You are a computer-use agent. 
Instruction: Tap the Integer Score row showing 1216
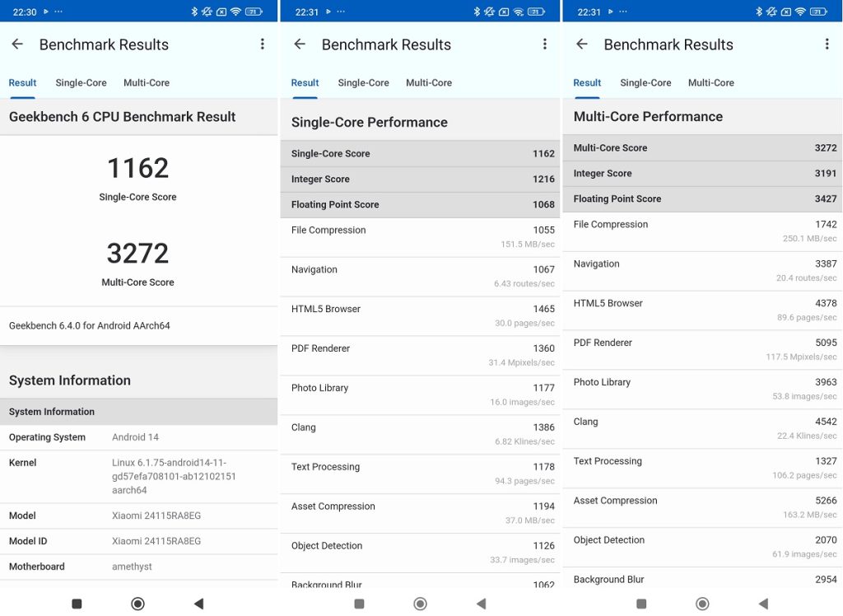pos(421,180)
